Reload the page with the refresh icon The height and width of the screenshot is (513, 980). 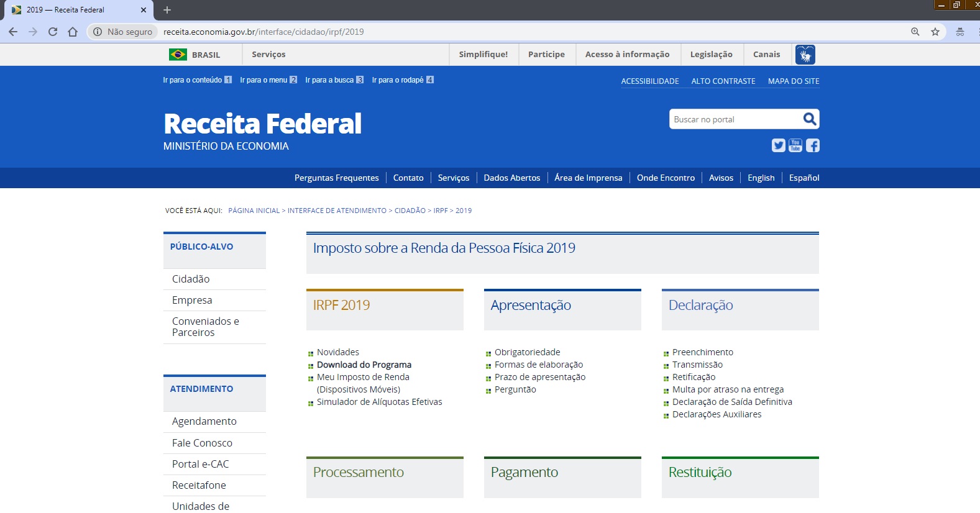(x=53, y=32)
